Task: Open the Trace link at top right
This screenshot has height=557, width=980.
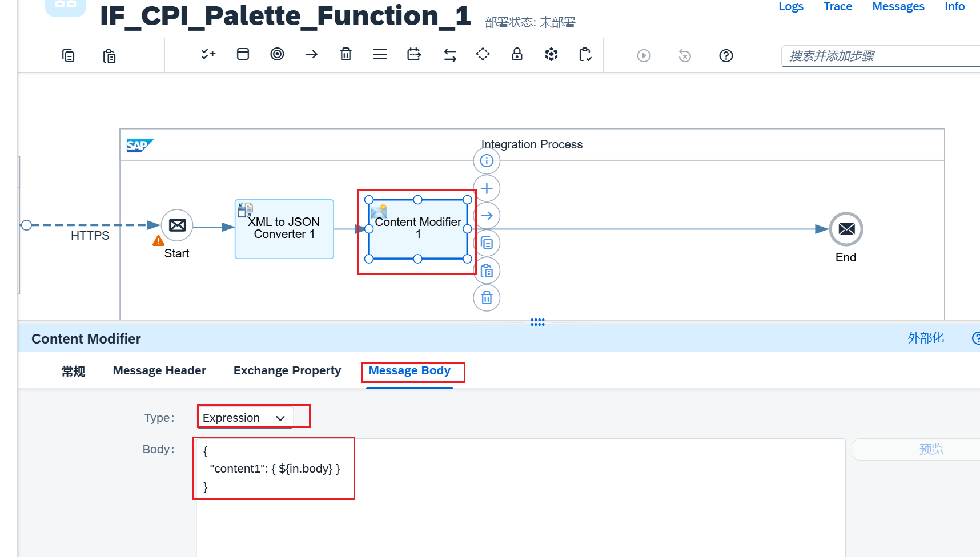Action: (x=837, y=6)
